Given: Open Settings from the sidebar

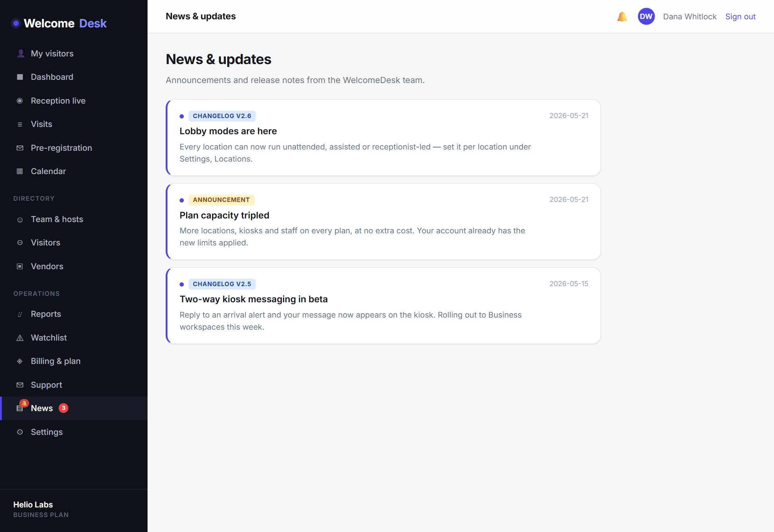Looking at the screenshot, I should pos(74,432).
